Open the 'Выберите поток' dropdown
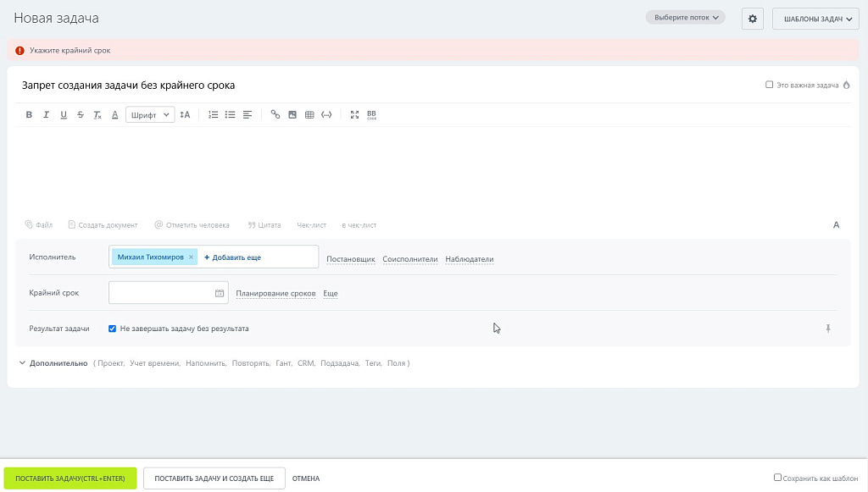Screen dimensions: 868x492 685,16
